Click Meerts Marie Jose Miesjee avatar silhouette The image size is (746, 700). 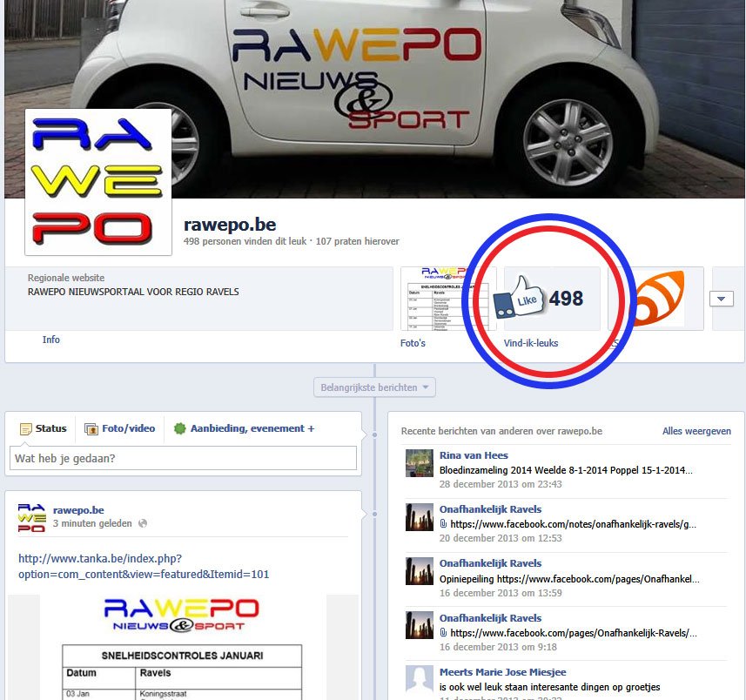click(420, 679)
